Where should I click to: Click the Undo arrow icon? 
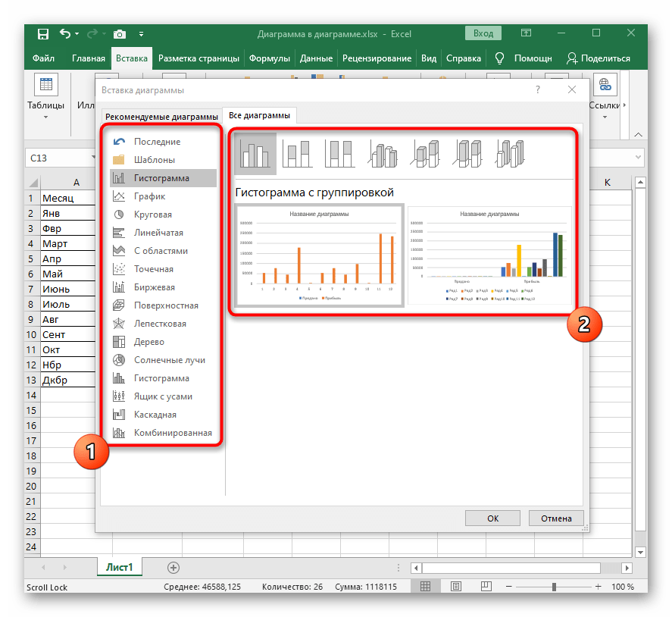pyautogui.click(x=65, y=33)
